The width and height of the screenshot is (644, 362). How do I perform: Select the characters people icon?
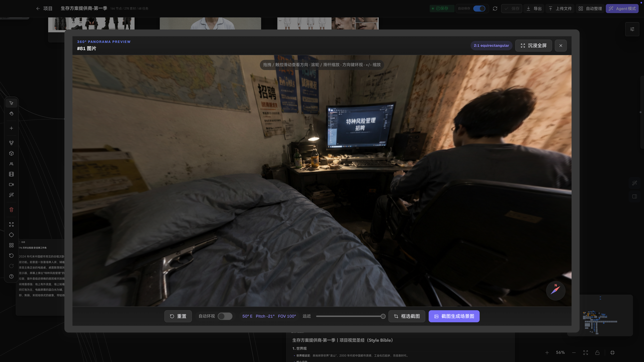[11, 164]
